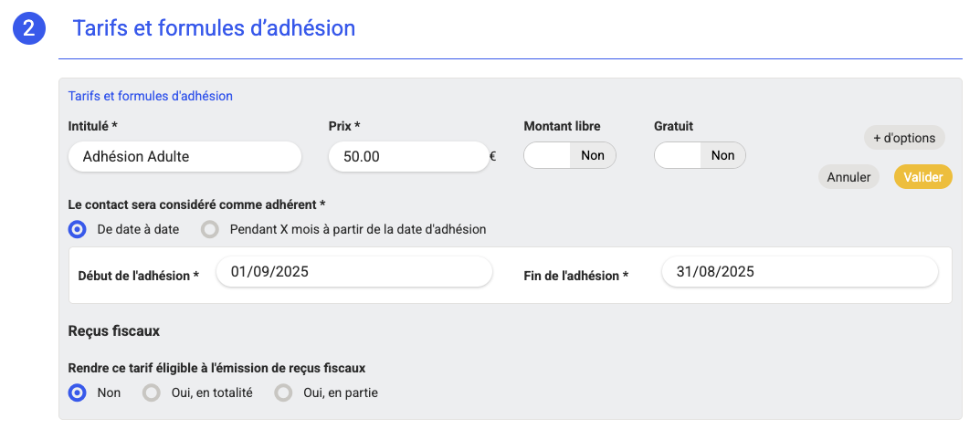Screen dimensions: 980x429
Task: Confirm the tarif with Valider
Action: pyautogui.click(x=922, y=177)
